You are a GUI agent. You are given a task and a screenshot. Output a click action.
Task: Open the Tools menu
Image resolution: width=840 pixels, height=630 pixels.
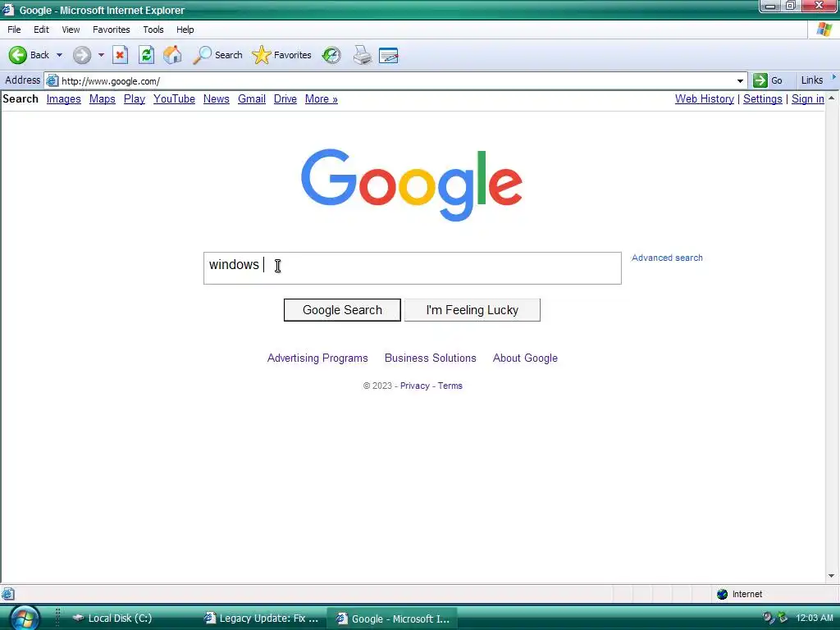click(x=153, y=30)
